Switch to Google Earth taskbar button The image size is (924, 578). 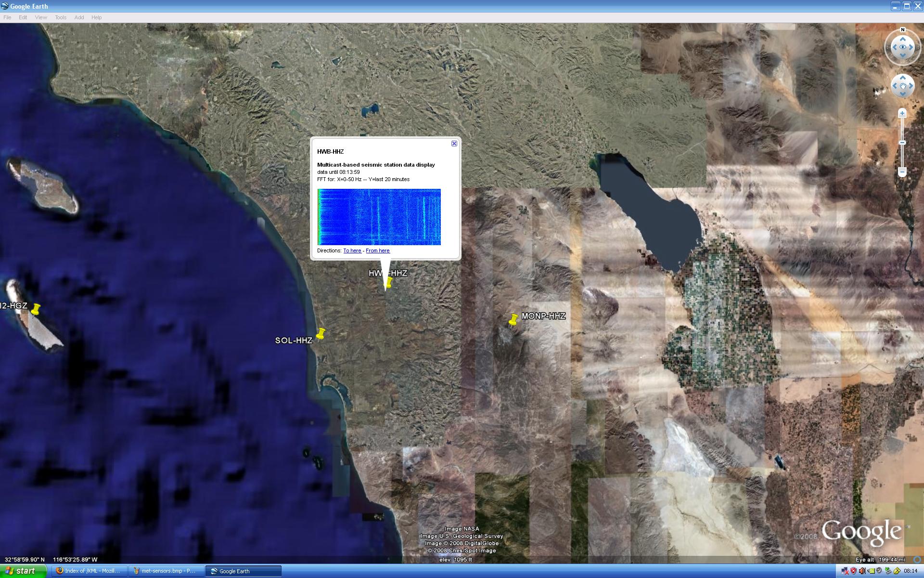pyautogui.click(x=243, y=571)
